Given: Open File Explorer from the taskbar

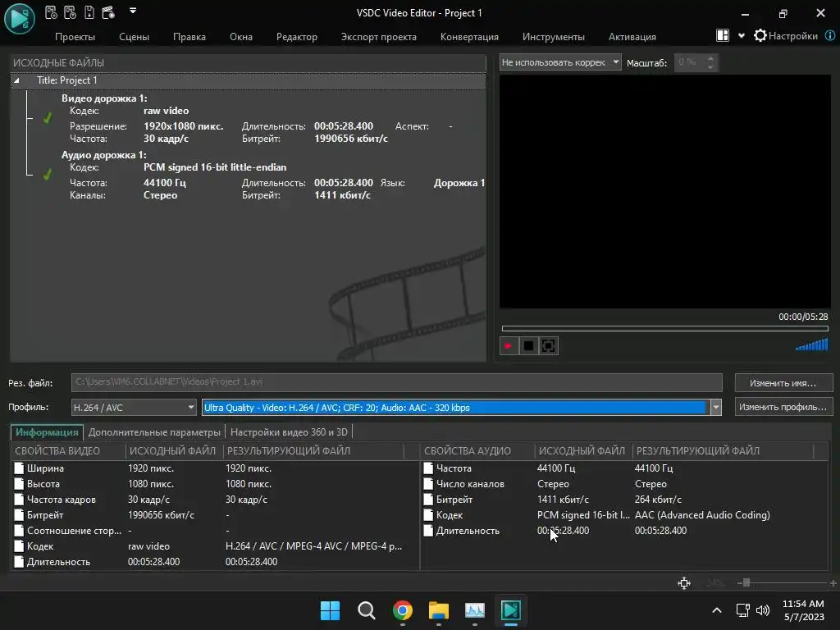Looking at the screenshot, I should [x=438, y=610].
